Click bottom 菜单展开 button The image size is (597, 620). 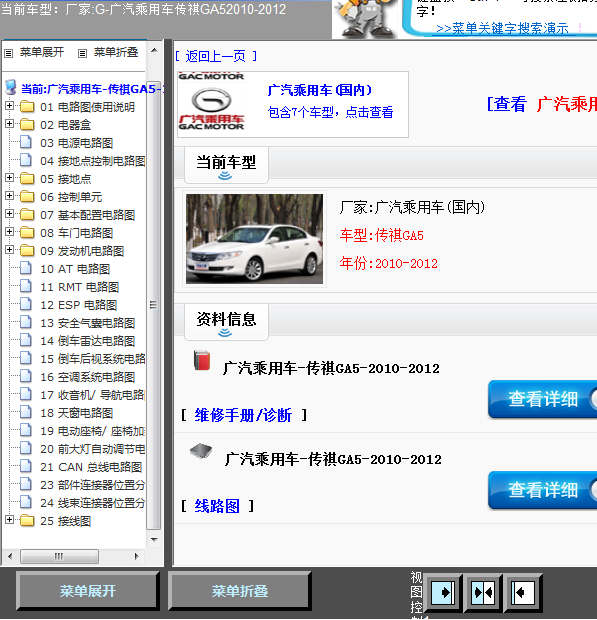coord(87,591)
